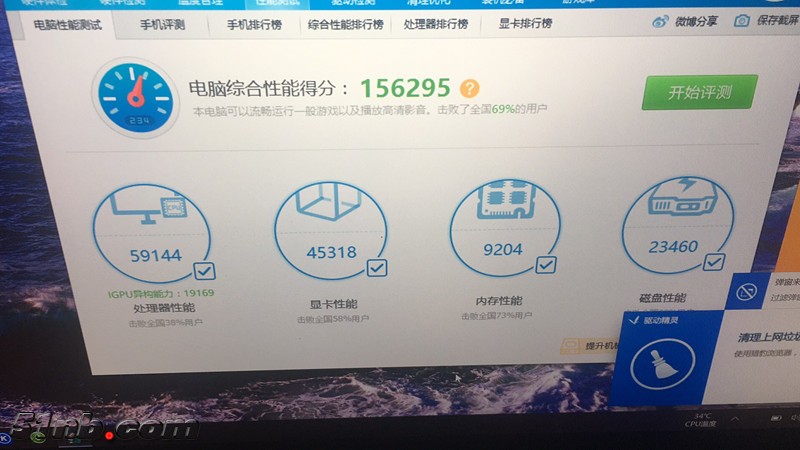Click the 保存截屏 save screenshot link
The width and height of the screenshot is (800, 450).
click(777, 20)
